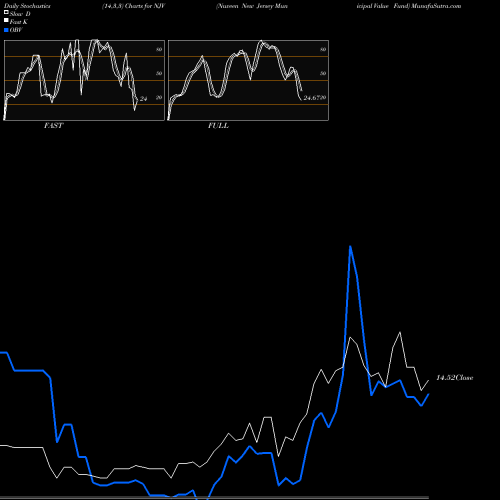Screen dimensions: 500x500
Task: Click the FULL chart label
Action: [x=218, y=126]
